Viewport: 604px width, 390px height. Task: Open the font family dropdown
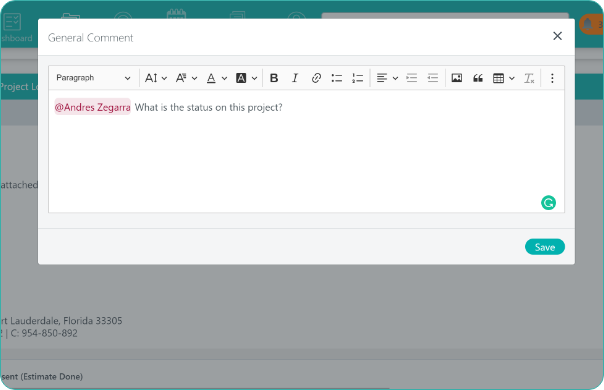pyautogui.click(x=186, y=78)
